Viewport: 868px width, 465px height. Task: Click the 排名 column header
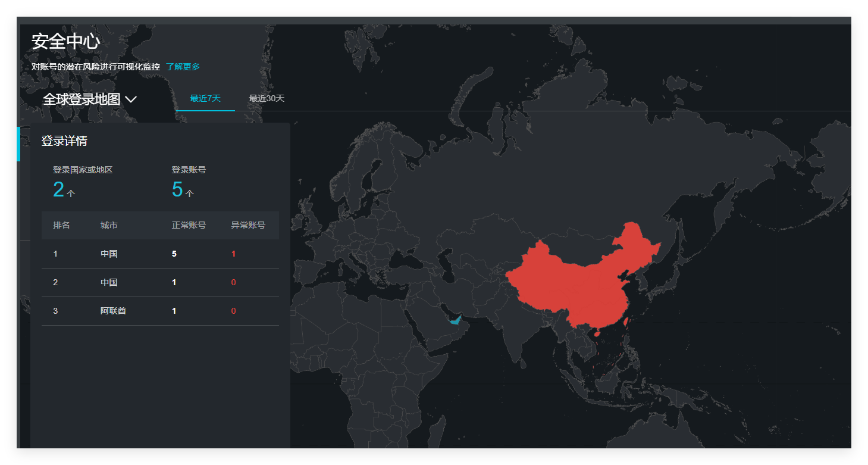point(61,225)
